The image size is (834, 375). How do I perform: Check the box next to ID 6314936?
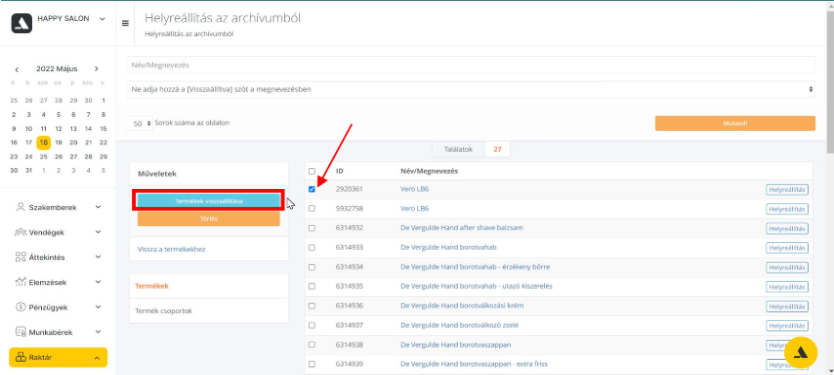312,306
